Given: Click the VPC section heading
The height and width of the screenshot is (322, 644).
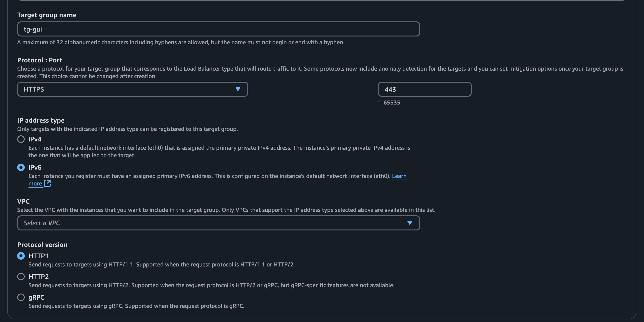Looking at the screenshot, I should tap(24, 201).
